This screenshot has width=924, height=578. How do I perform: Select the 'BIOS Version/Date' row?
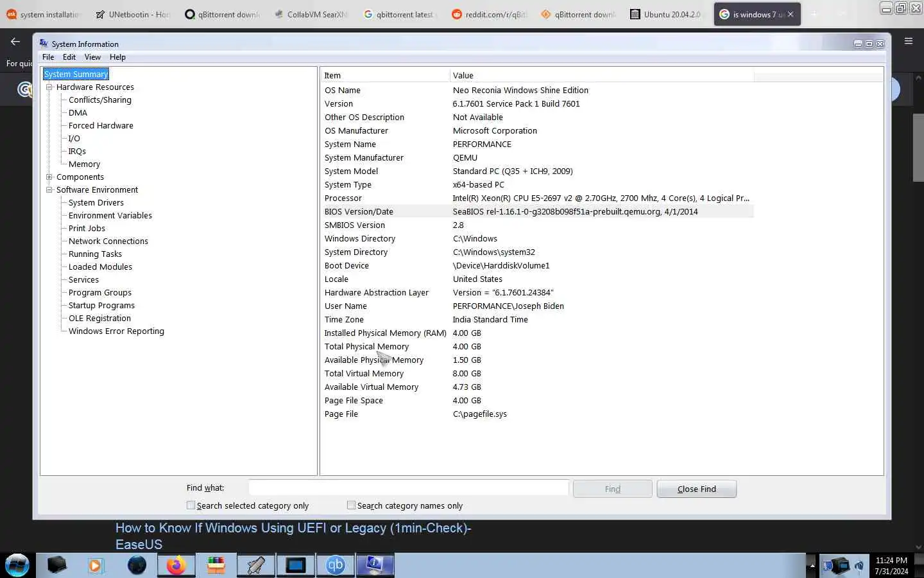(x=538, y=212)
